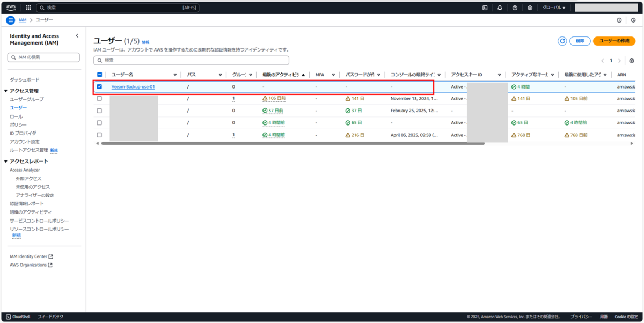This screenshot has height=323, width=644.
Task: Open table preferences gear icon
Action: (x=632, y=61)
